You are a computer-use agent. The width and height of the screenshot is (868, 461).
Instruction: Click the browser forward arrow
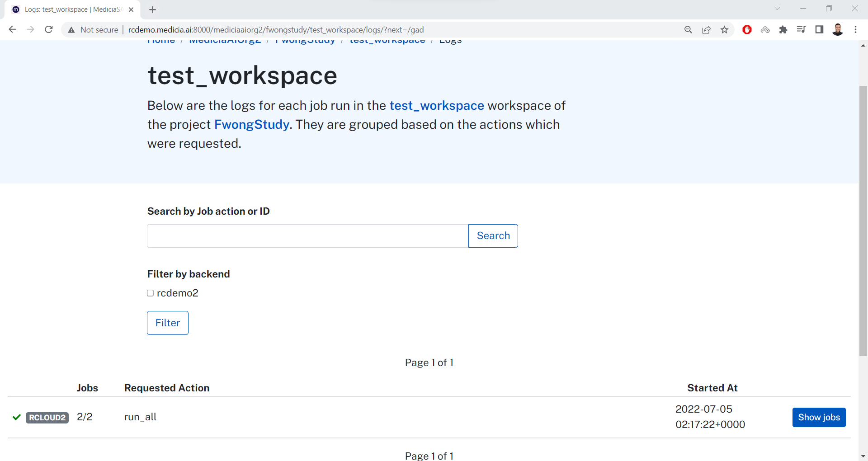pos(30,29)
